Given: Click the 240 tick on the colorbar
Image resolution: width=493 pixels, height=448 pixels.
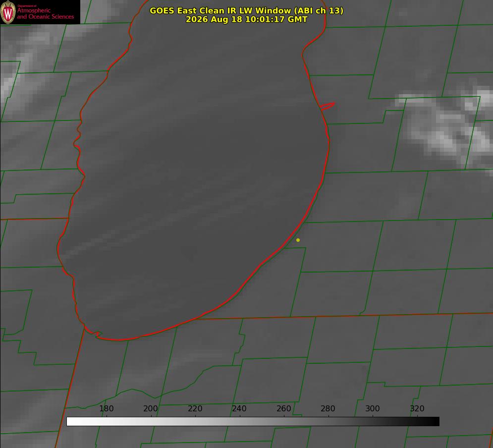Looking at the screenshot, I should pos(239,408).
